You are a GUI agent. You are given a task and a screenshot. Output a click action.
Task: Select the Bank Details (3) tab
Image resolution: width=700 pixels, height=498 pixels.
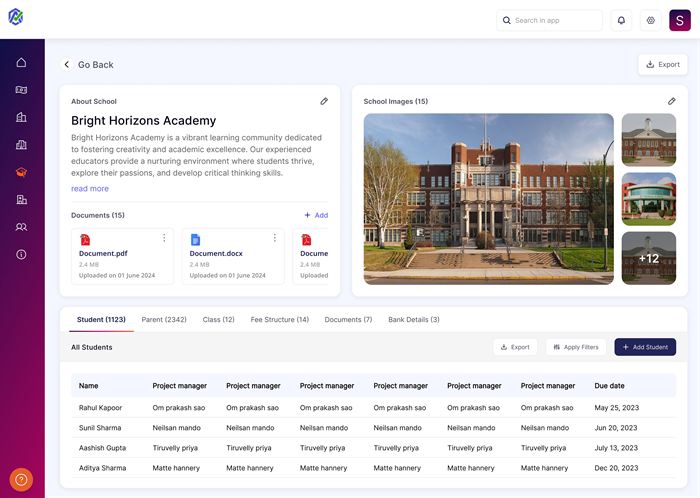(414, 320)
